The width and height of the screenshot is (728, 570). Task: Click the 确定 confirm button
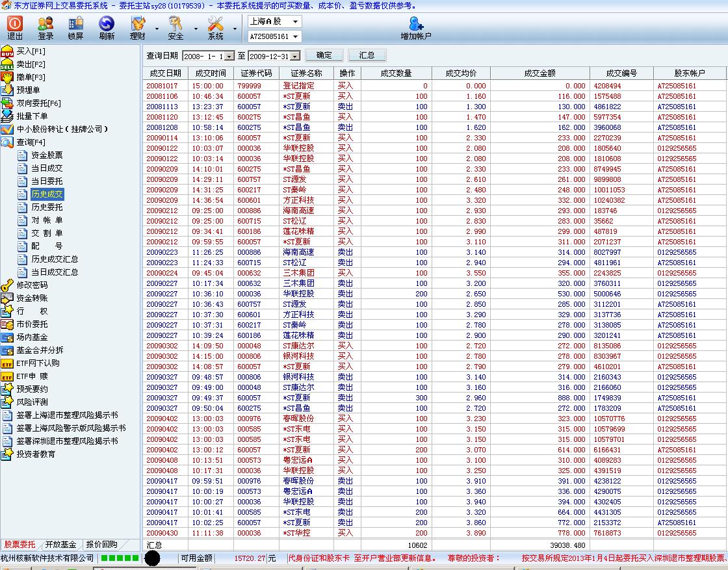point(324,55)
